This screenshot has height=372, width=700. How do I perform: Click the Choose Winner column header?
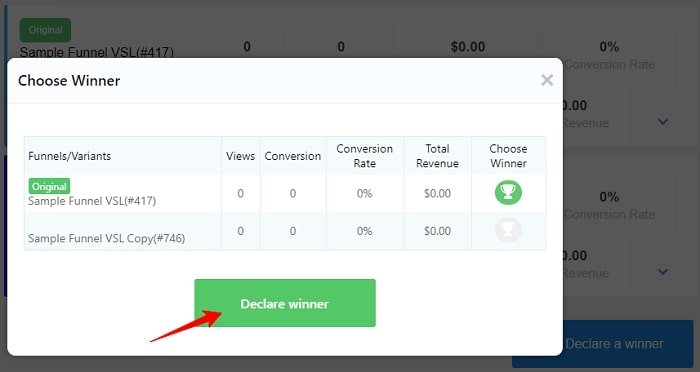coord(508,156)
